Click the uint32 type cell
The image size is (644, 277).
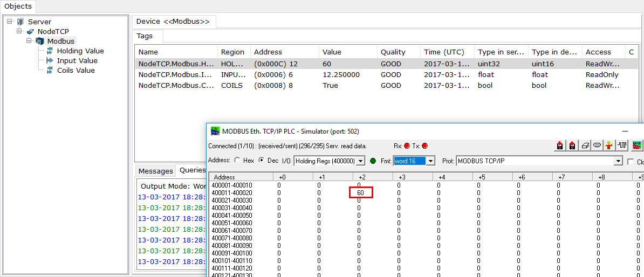[x=489, y=64]
